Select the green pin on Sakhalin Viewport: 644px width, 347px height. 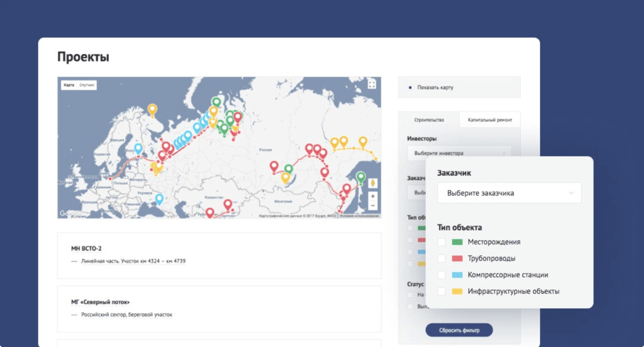point(360,178)
